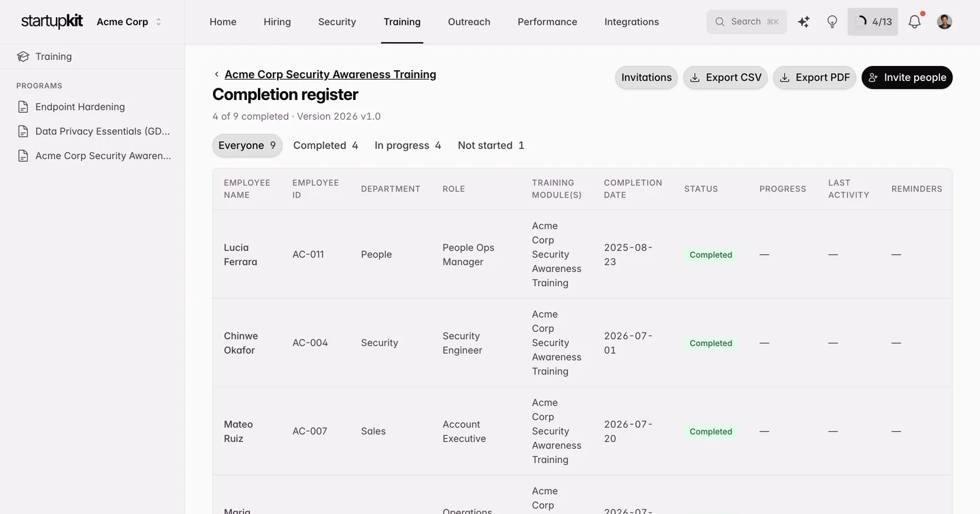Open the Integrations tab
Screen dimensions: 980x514
632,22
